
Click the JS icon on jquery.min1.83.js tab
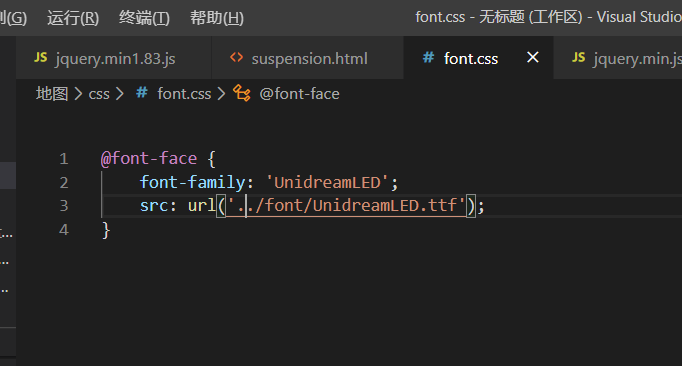point(40,57)
